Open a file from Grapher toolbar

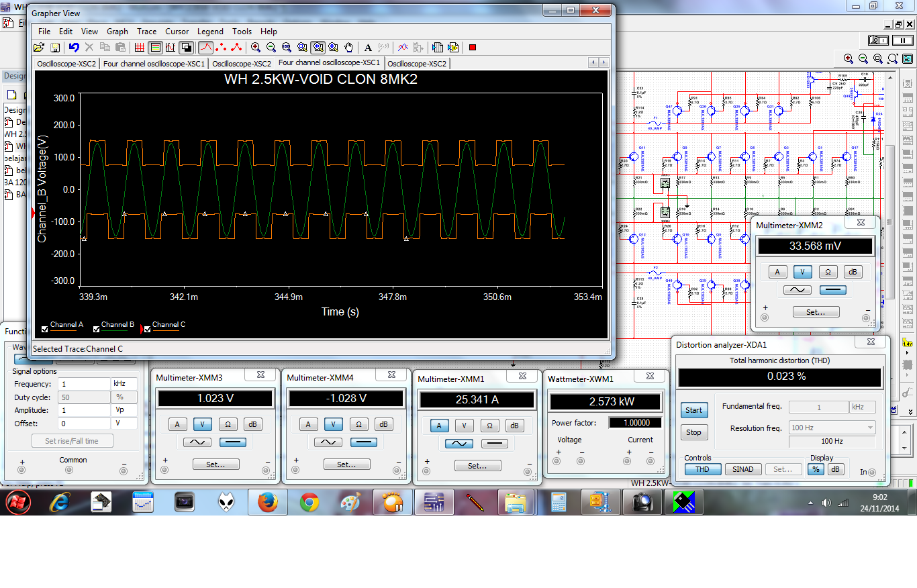[x=39, y=47]
